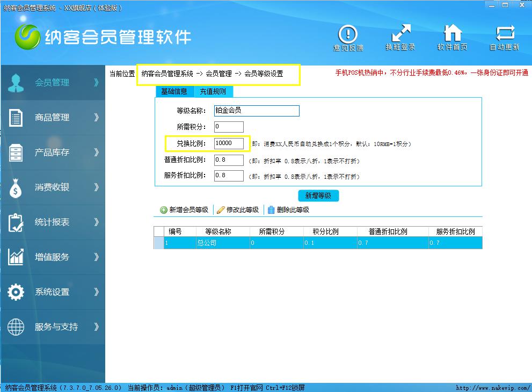Expand the 增值服务 sidebar chevron

[x=96, y=257]
